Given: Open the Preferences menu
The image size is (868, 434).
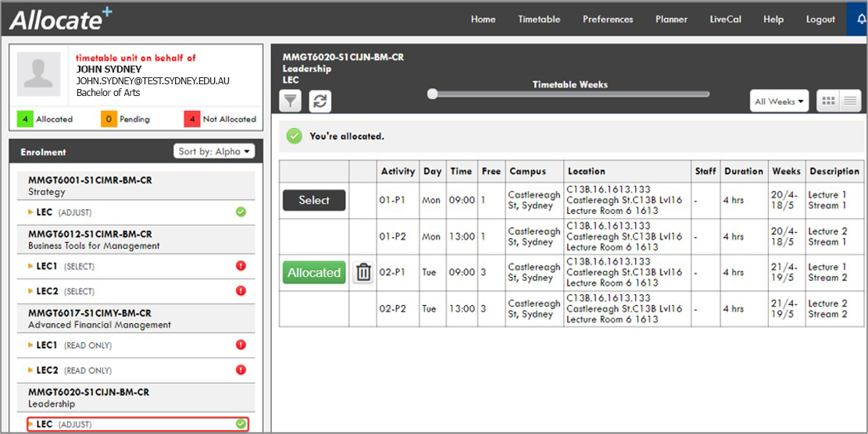Looking at the screenshot, I should point(608,20).
